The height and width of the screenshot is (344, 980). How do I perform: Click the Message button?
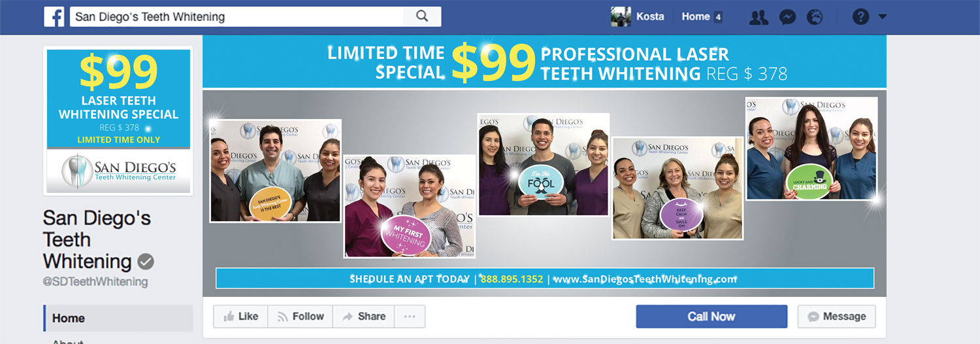[837, 317]
